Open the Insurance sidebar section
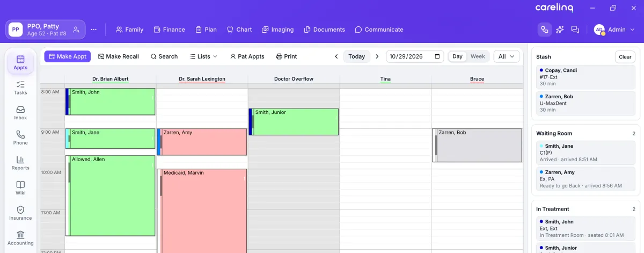The height and width of the screenshot is (253, 644). (x=20, y=213)
